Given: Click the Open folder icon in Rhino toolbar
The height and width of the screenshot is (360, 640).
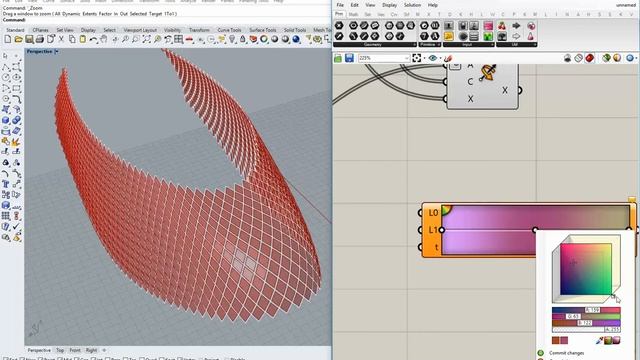Looking at the screenshot, I should tap(18, 40).
